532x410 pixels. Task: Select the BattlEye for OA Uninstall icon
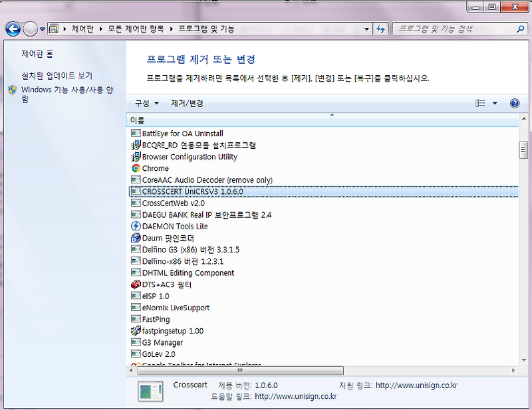point(134,133)
